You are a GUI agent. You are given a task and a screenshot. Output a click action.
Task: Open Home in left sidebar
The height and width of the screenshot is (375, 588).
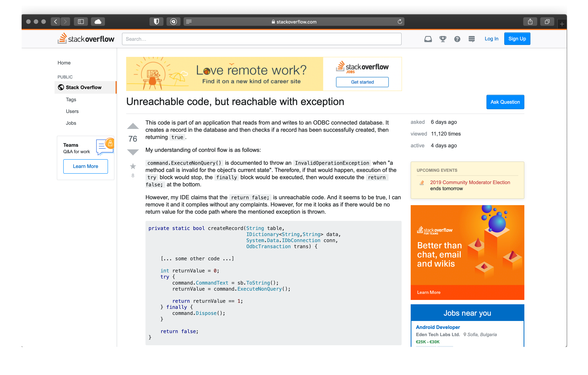(x=64, y=63)
